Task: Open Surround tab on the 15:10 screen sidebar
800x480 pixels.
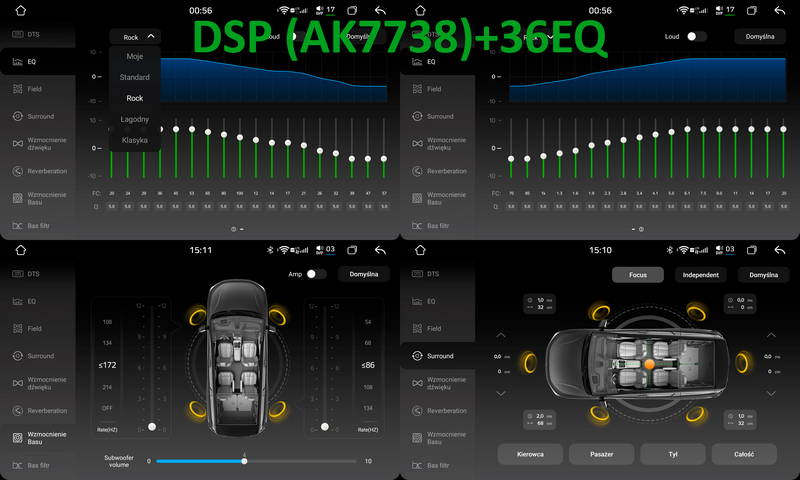Action: click(438, 356)
